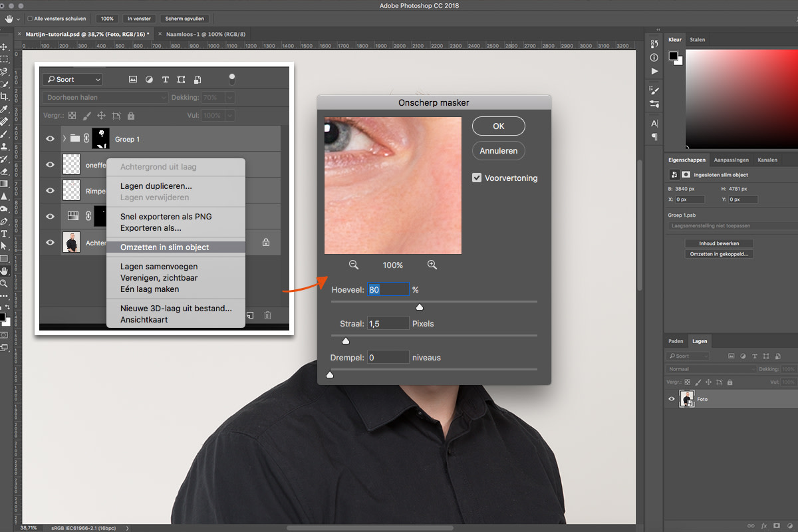The image size is (798, 532).
Task: Switch to the Kanalen tab
Action: 767,160
